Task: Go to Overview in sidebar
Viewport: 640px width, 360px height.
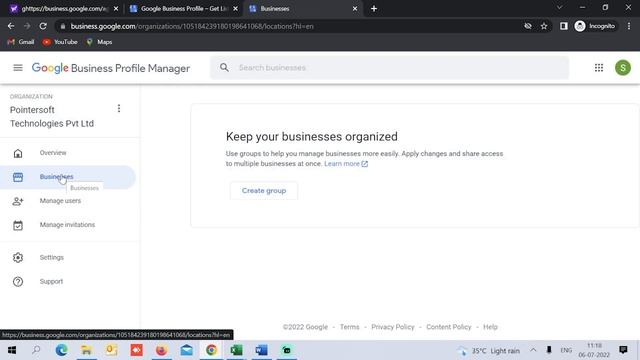Action: point(53,153)
